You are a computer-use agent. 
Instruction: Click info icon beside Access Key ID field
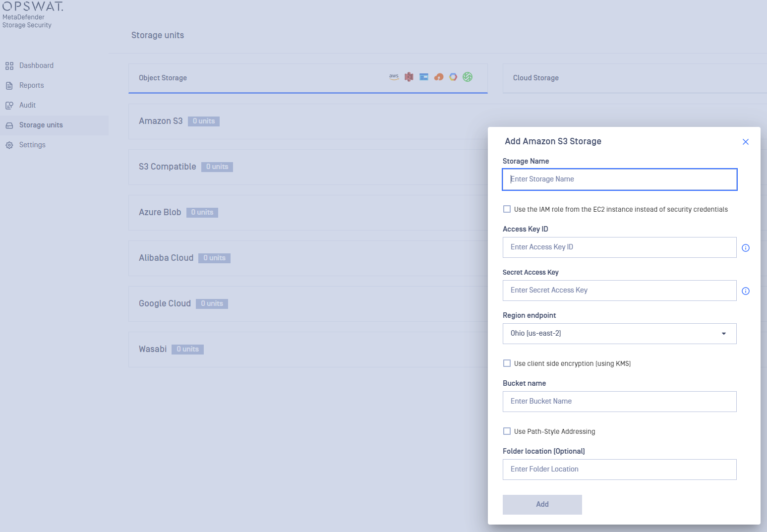746,248
